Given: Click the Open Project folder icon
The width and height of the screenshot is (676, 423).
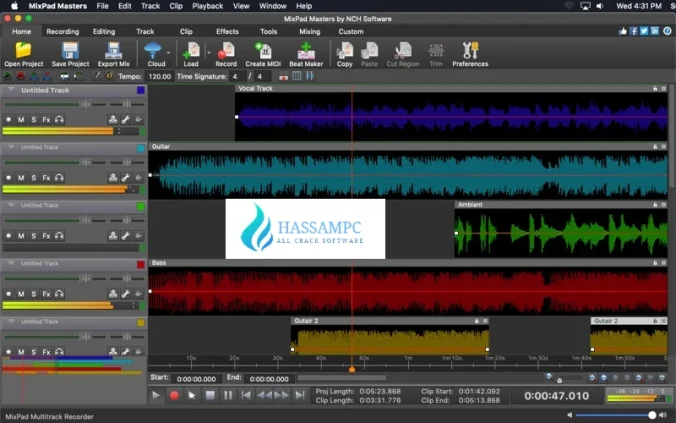Looking at the screenshot, I should tap(23, 50).
